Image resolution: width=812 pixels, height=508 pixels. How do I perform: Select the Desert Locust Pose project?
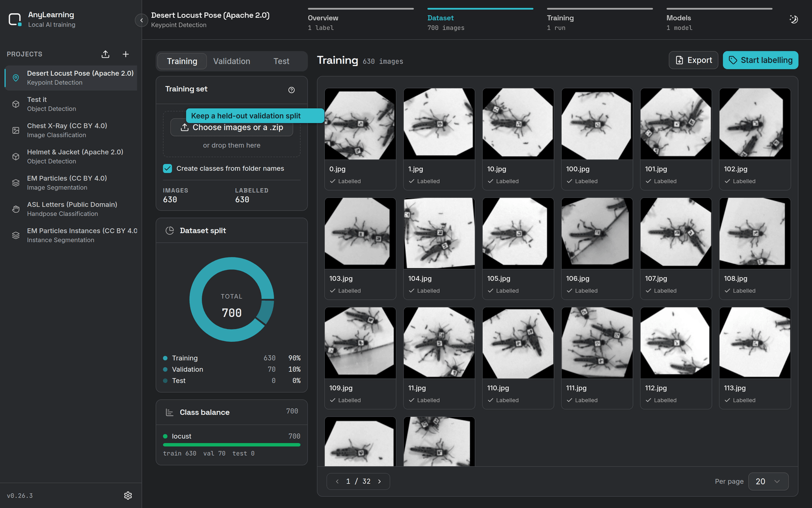click(x=71, y=78)
